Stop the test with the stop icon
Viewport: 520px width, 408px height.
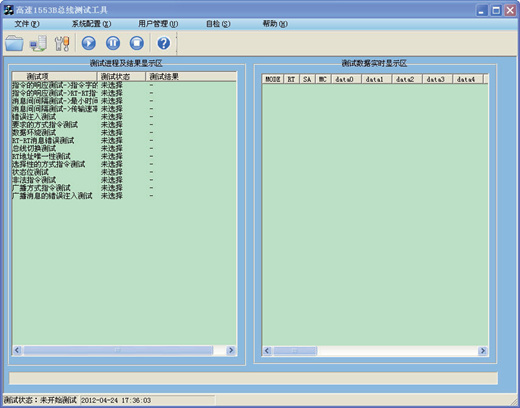[x=137, y=43]
